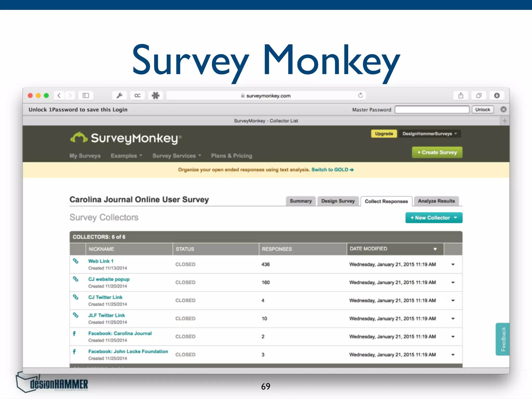Expand the Survey Services menu
532x399 pixels.
(x=177, y=156)
